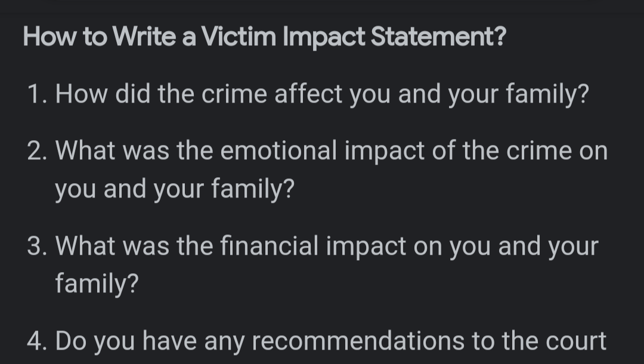Click 'What was the emotional impact' text

coord(240,151)
